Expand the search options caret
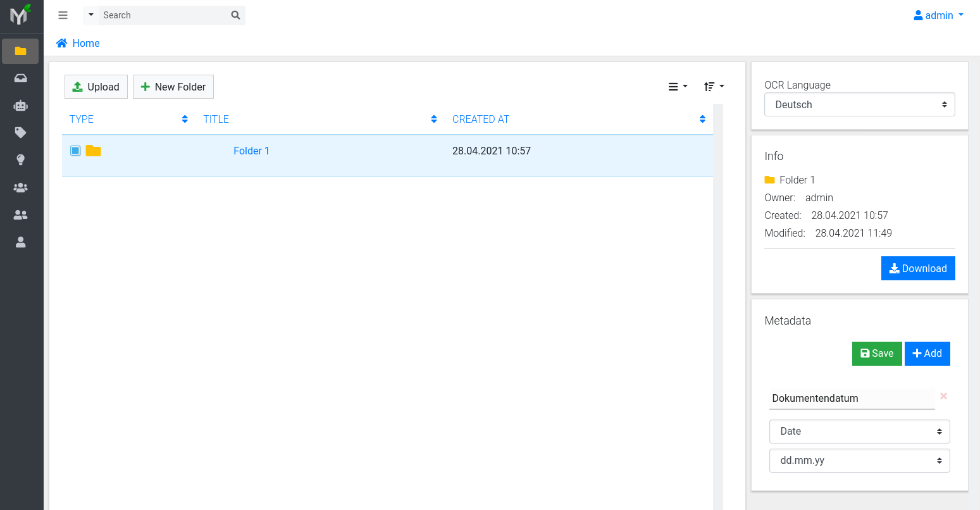980x510 pixels. (91, 15)
